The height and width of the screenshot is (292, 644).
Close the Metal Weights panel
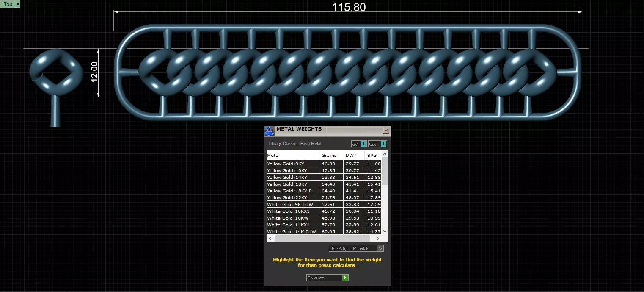pyautogui.click(x=386, y=131)
